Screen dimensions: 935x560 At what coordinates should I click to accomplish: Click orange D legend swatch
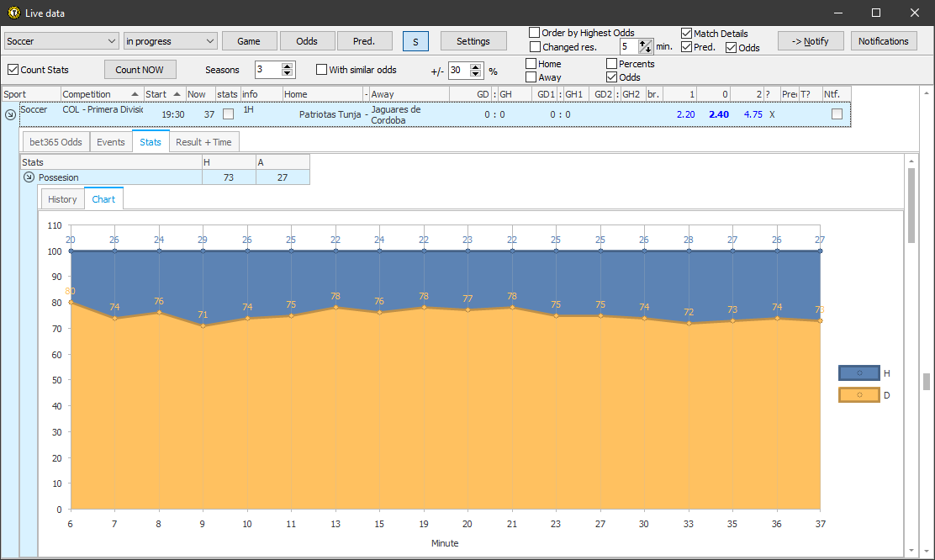click(858, 395)
